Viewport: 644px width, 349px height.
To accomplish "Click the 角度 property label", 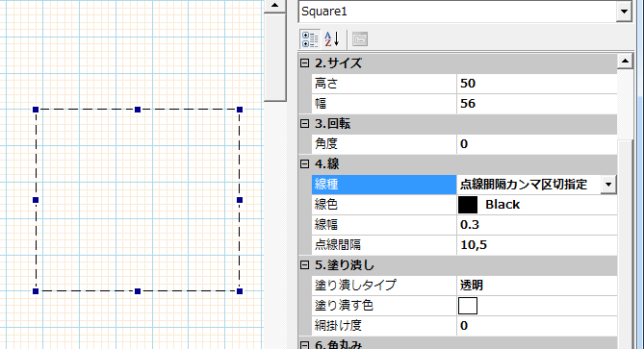I will [x=326, y=144].
